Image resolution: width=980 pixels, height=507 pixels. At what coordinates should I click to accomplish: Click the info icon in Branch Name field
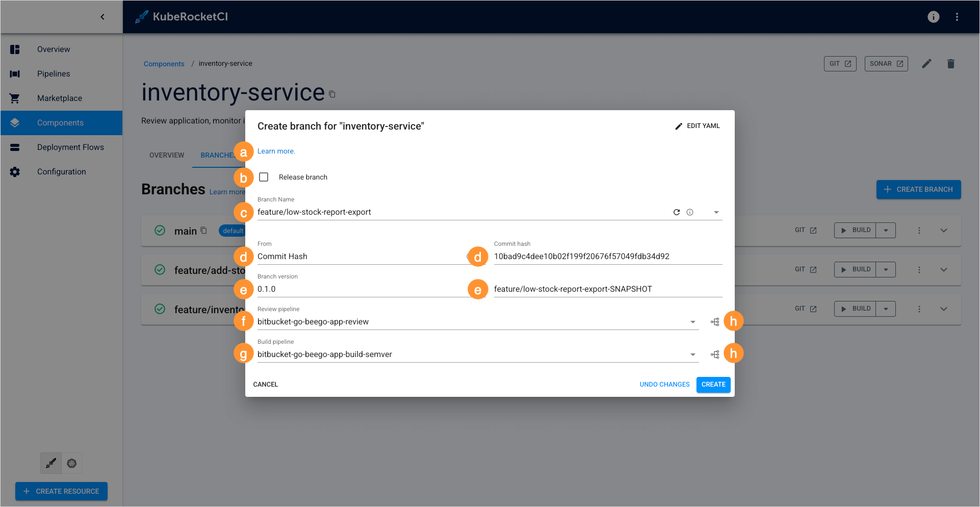[690, 212]
